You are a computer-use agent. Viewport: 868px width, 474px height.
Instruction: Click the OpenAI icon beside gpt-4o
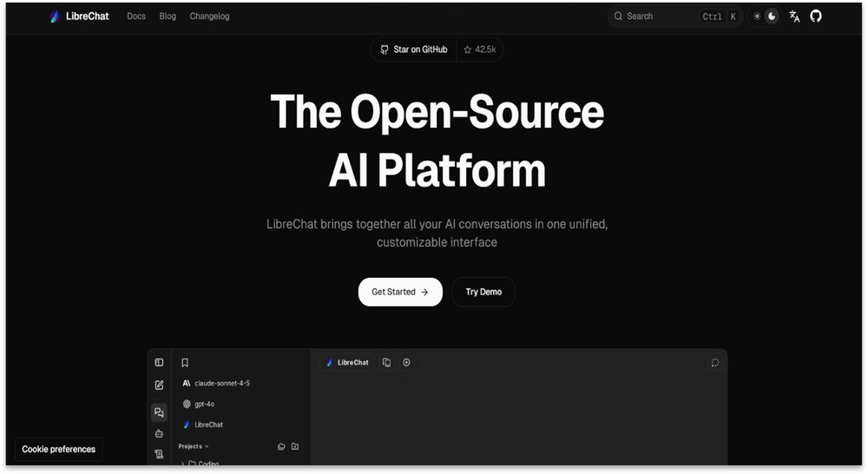click(187, 405)
